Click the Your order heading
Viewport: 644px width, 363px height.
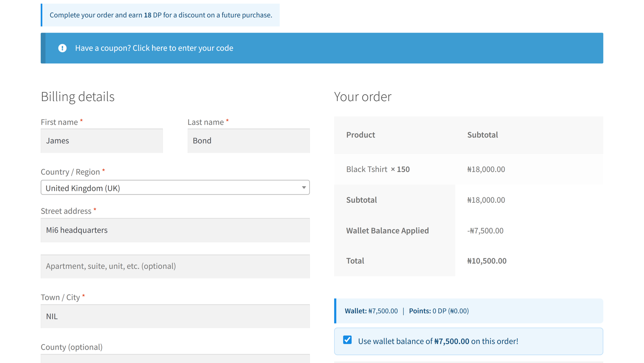click(x=363, y=97)
